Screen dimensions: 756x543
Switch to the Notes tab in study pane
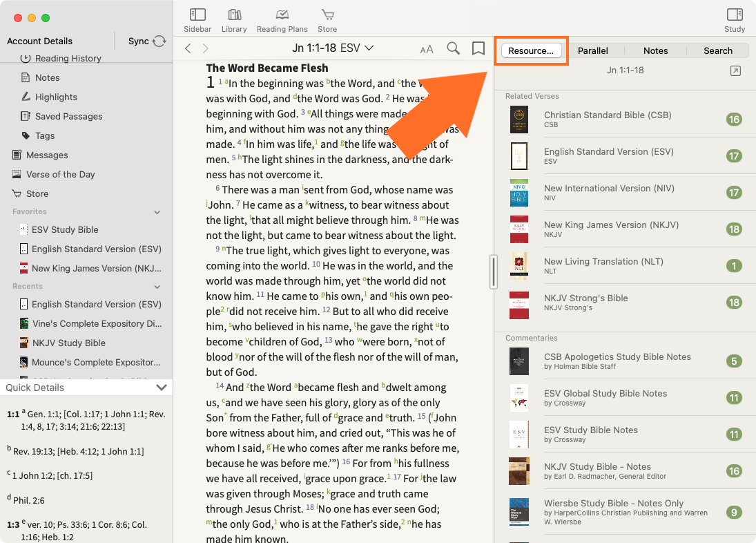[655, 50]
